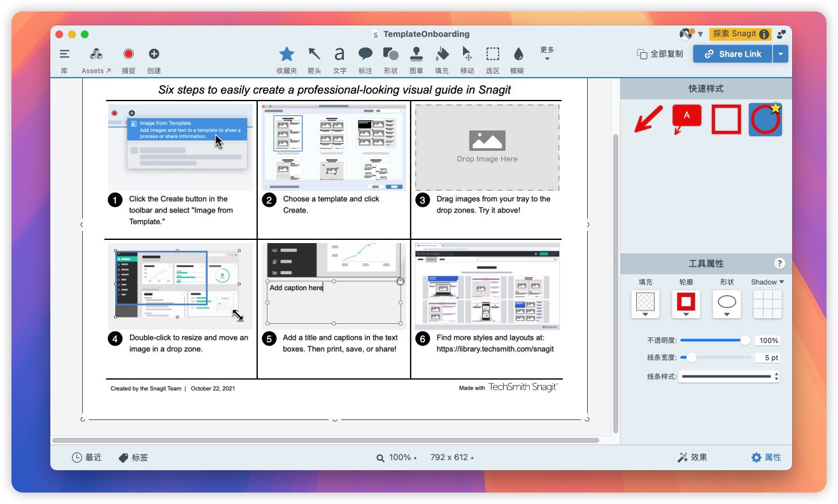Select the Callout (标注) tool
Image resolution: width=838 pixels, height=504 pixels.
366,60
